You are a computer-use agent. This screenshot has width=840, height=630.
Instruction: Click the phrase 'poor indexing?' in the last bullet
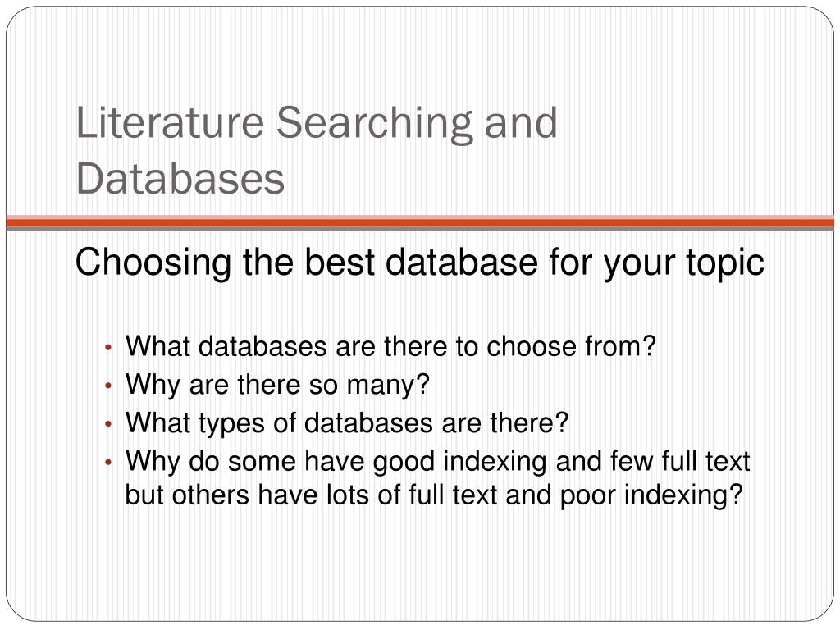(652, 495)
